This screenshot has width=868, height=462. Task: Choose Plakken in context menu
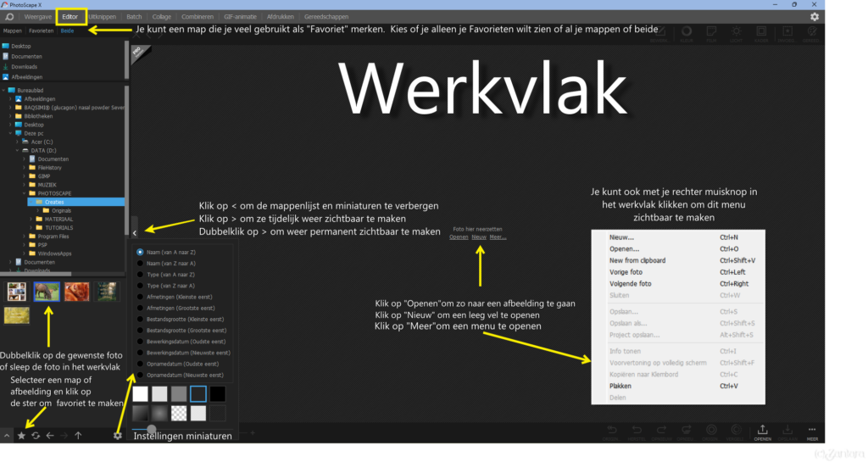677,387
